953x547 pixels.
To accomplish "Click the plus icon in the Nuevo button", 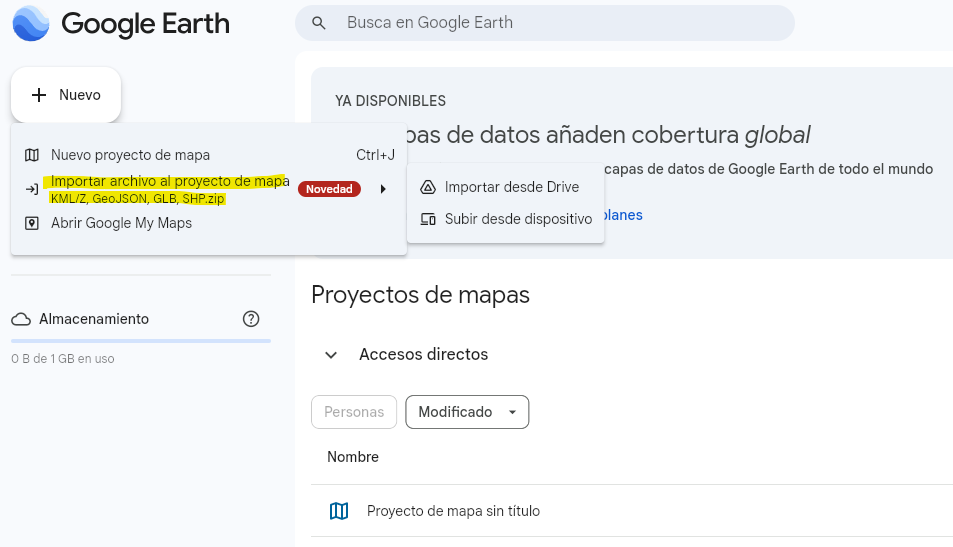I will pyautogui.click(x=39, y=95).
